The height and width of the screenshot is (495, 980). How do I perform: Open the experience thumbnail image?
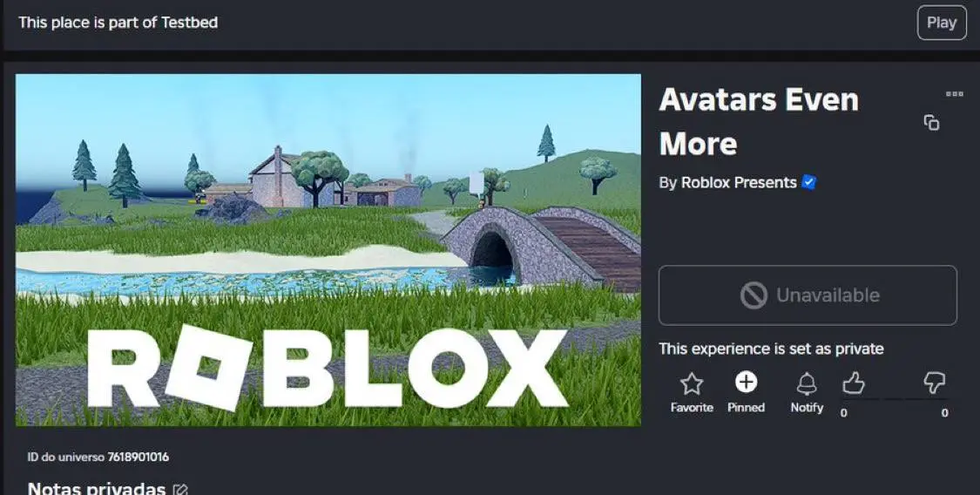click(328, 250)
